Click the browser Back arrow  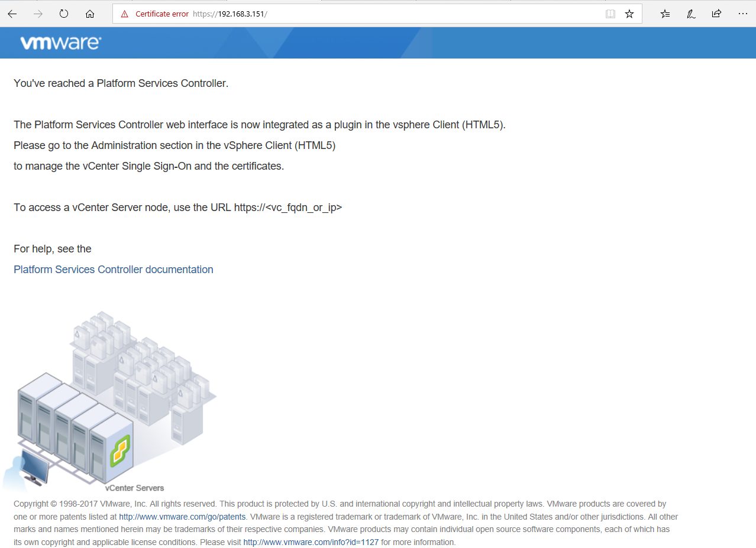click(12, 14)
